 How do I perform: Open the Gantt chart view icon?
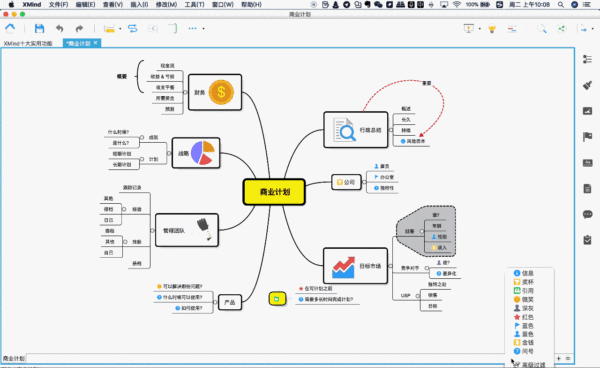512,29
